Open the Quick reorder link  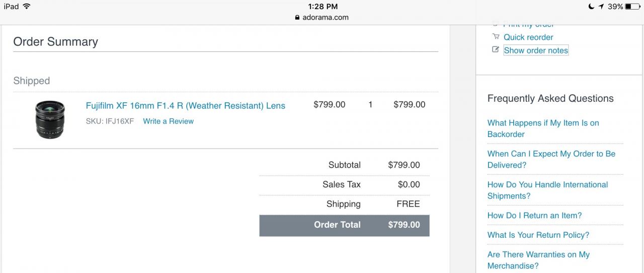(x=528, y=37)
